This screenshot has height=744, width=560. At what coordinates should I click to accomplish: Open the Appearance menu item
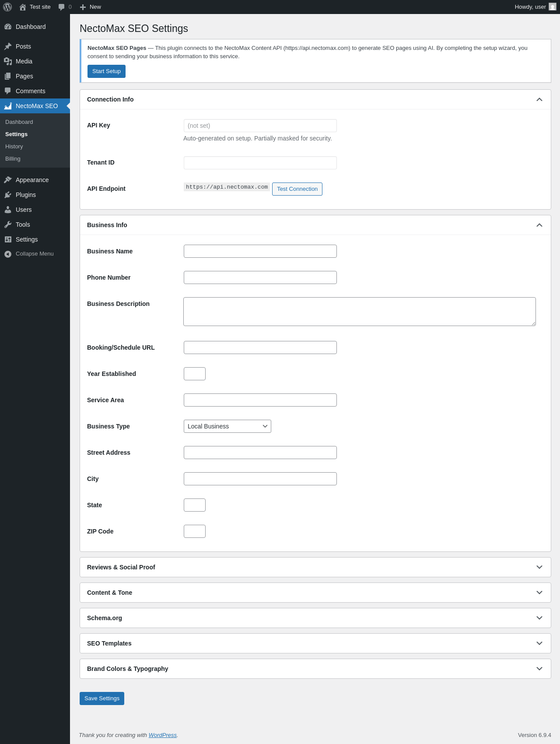pyautogui.click(x=32, y=180)
